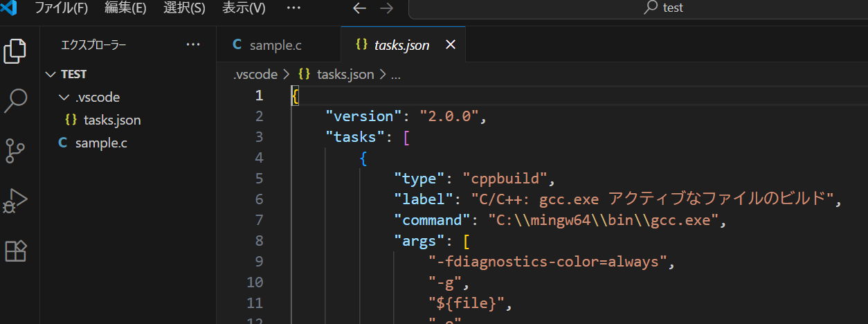This screenshot has height=324, width=868.
Task: Collapse the .vscode folder
Action: [x=128, y=97]
